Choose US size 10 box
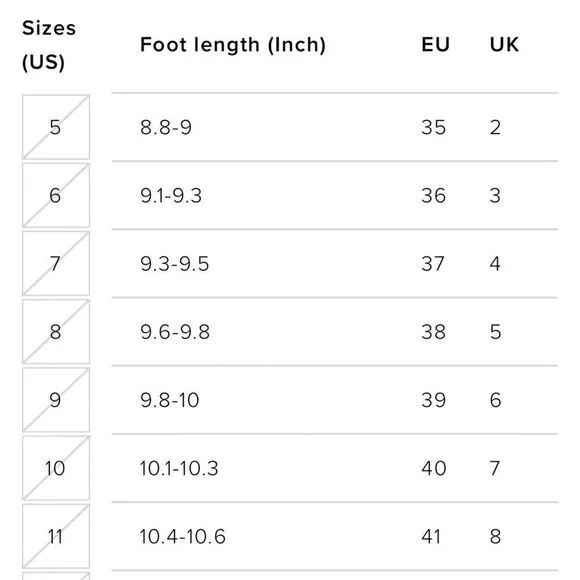The width and height of the screenshot is (580, 580). 56,468
